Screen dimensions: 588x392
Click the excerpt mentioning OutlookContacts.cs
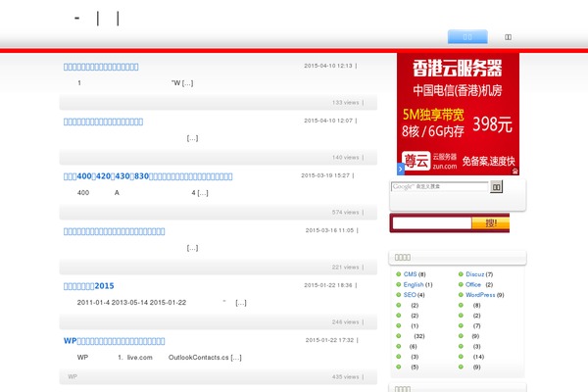(x=160, y=358)
